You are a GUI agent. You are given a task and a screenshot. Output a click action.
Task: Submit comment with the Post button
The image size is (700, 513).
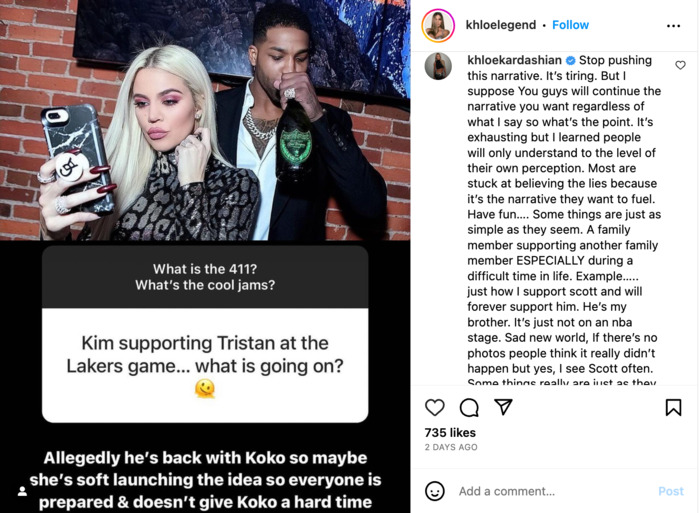pyautogui.click(x=671, y=491)
